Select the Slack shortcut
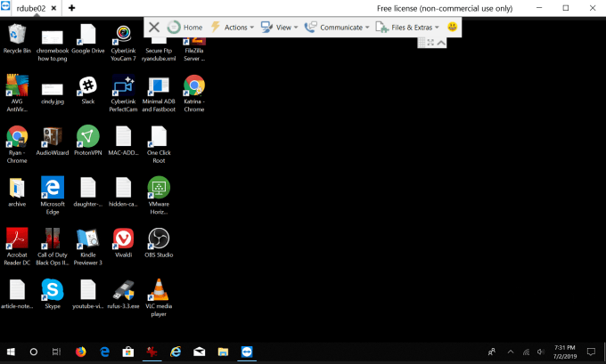 click(87, 90)
